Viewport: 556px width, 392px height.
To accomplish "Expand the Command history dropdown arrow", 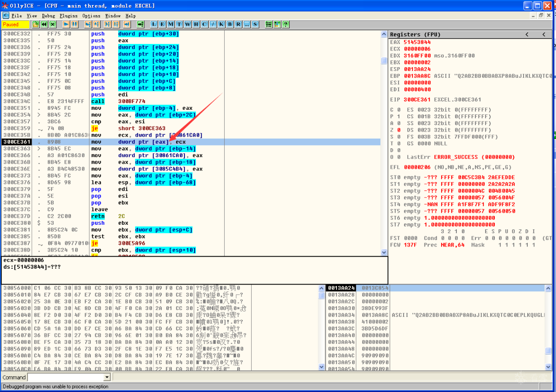I will tap(107, 378).
